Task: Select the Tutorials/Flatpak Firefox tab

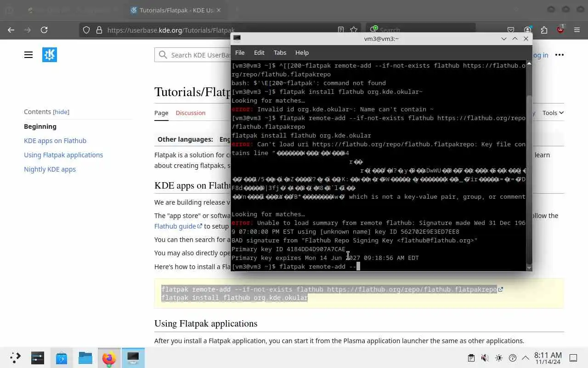Action: pyautogui.click(x=175, y=10)
